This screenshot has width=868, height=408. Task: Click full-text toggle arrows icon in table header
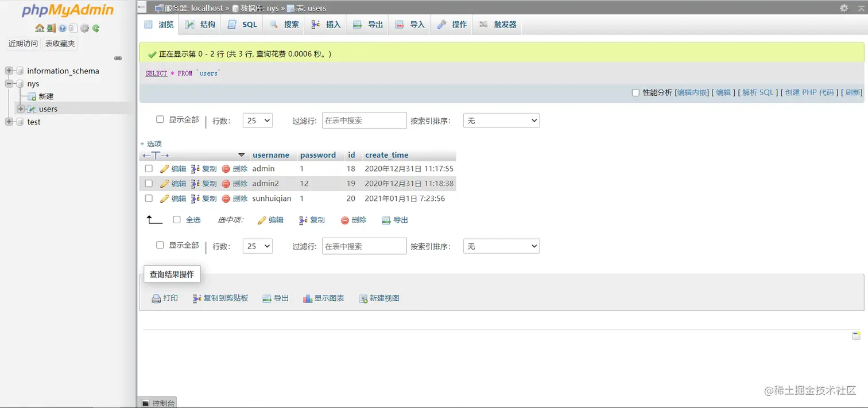coord(156,156)
